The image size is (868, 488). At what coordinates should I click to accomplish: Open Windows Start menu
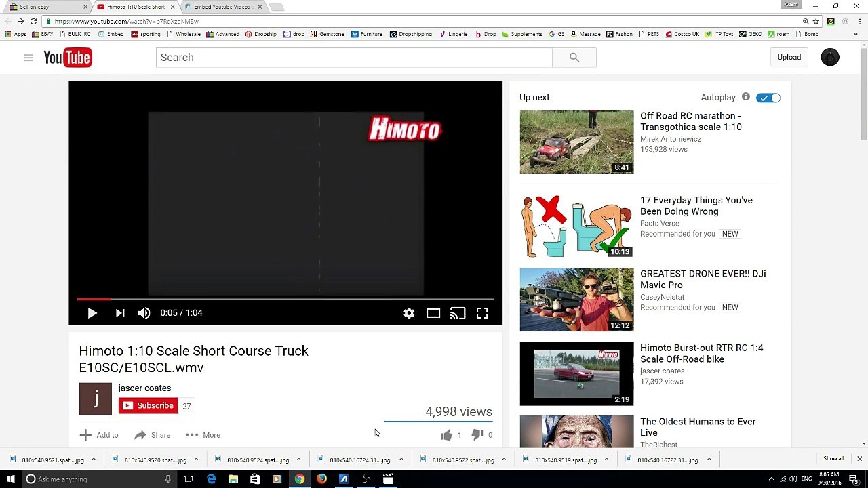(11, 479)
